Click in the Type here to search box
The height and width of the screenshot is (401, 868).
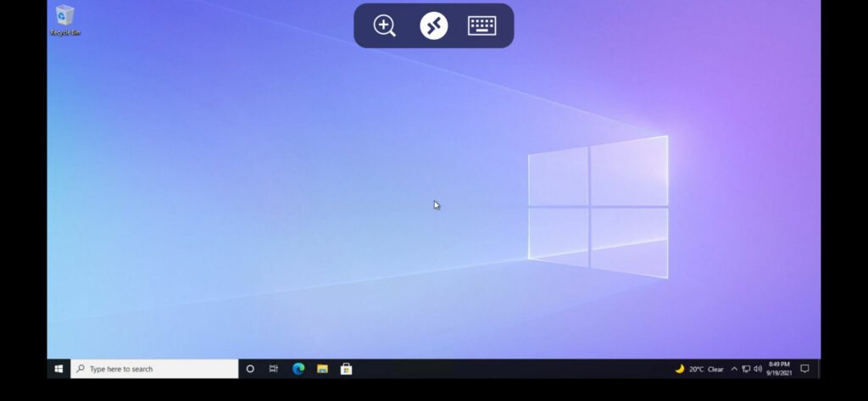pos(154,369)
